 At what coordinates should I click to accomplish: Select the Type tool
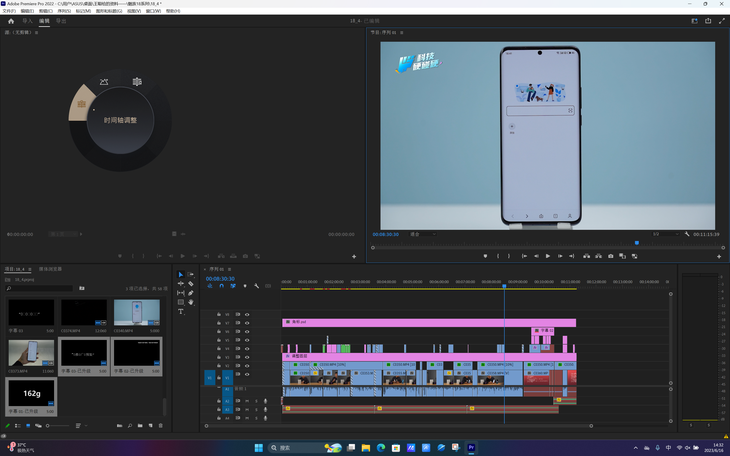(x=181, y=312)
